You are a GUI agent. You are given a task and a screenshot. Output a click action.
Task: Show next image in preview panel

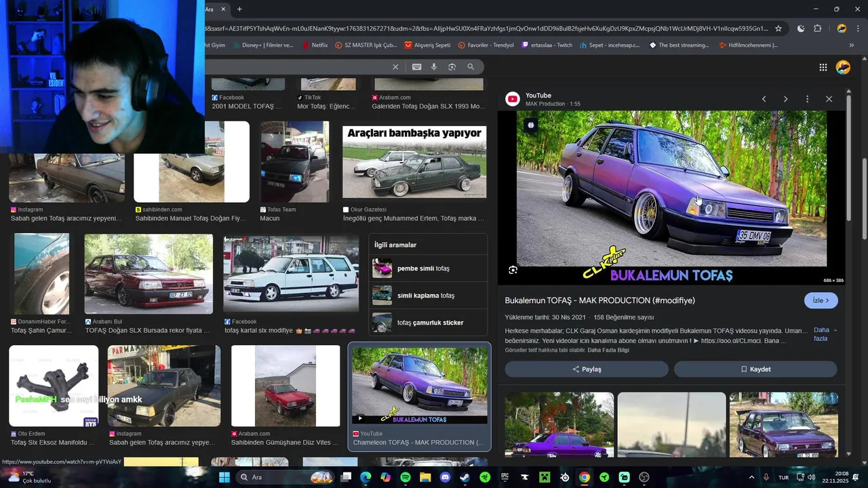click(785, 99)
